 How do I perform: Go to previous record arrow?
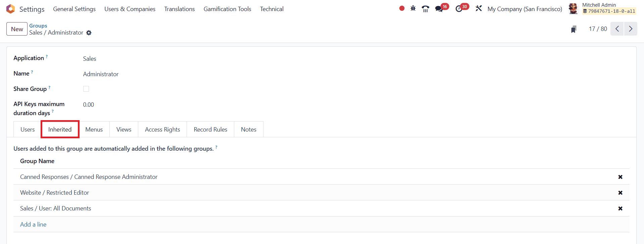tap(617, 29)
